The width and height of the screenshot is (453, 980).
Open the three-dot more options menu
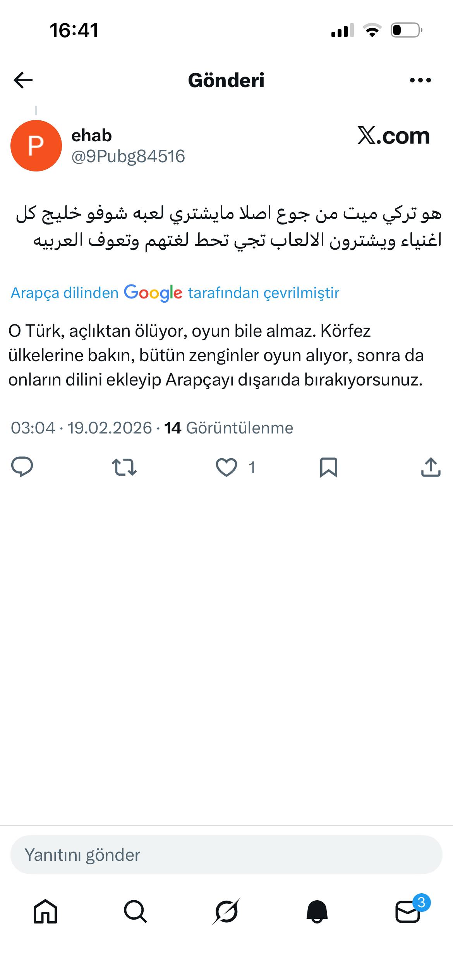click(x=420, y=80)
